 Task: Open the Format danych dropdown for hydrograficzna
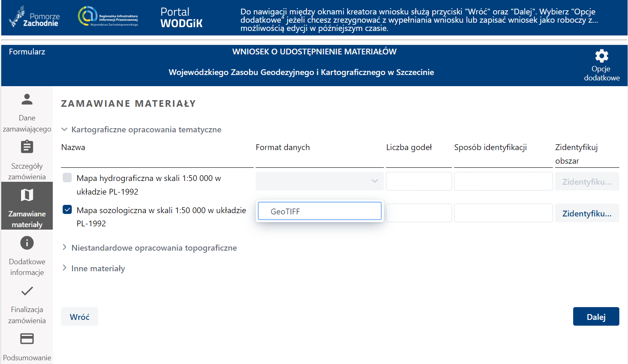point(320,181)
